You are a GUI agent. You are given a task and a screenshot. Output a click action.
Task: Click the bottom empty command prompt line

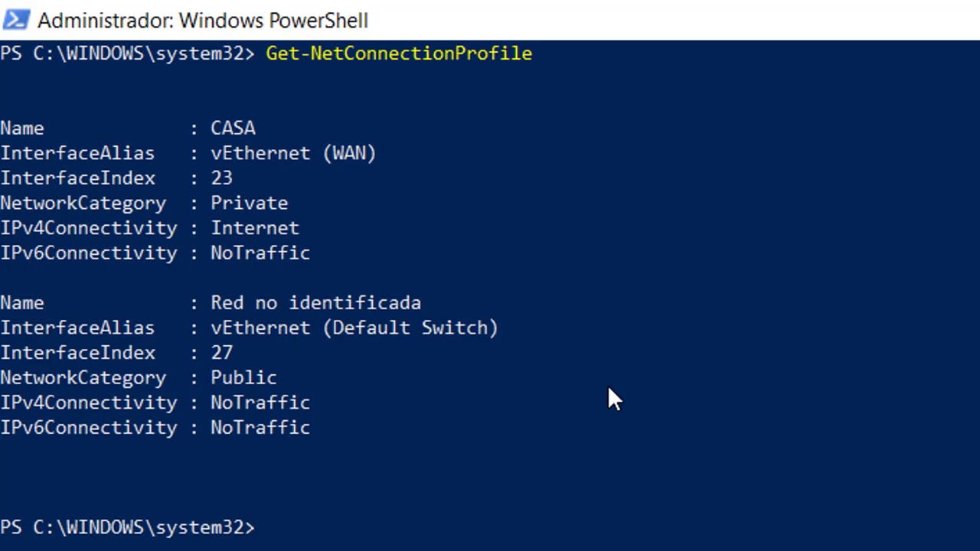490,527
